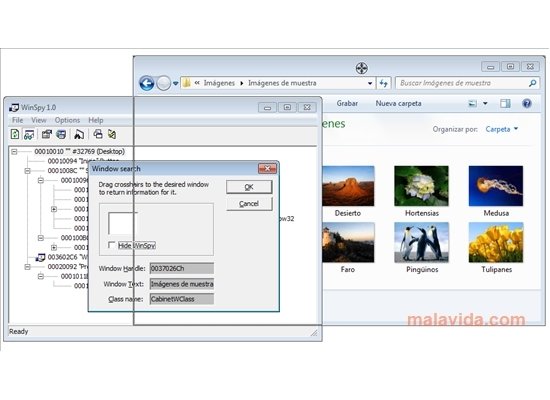
Task: Click the WinSpy icon beside node 003602C6
Action: pos(40,257)
